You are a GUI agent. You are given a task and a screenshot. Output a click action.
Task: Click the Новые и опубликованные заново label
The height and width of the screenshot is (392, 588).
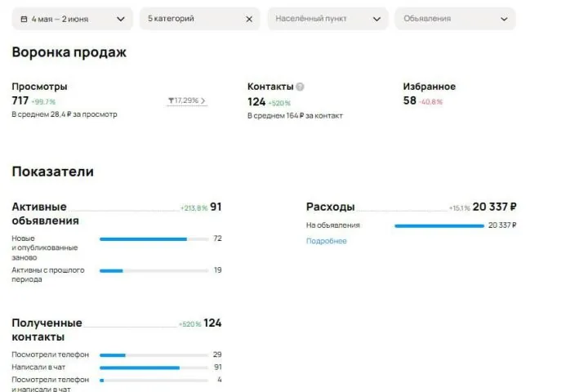tap(45, 247)
